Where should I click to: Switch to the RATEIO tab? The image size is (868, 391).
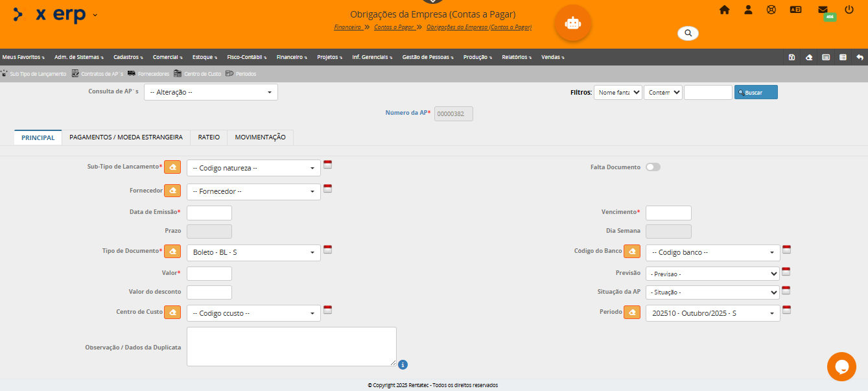tap(209, 137)
